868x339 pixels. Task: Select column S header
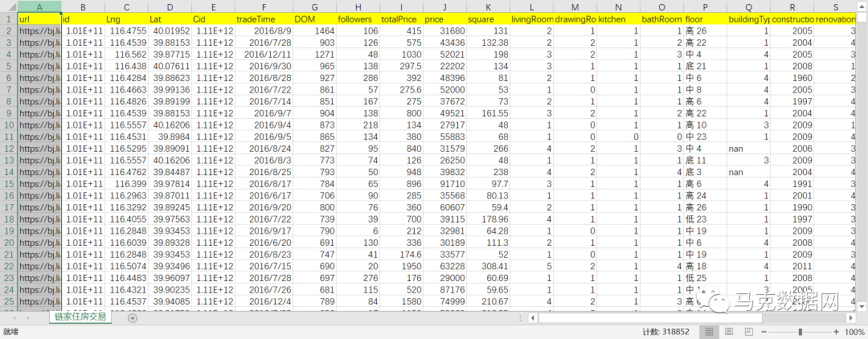tap(835, 7)
